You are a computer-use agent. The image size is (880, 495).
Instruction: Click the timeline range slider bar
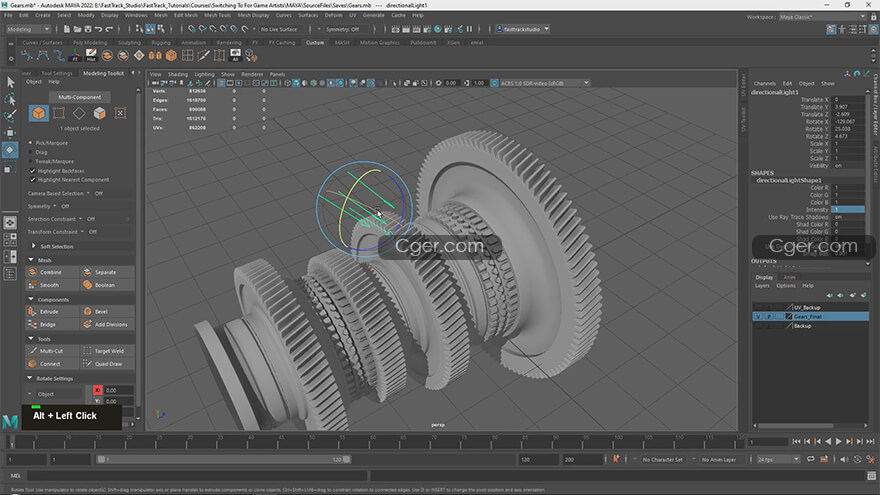224,459
